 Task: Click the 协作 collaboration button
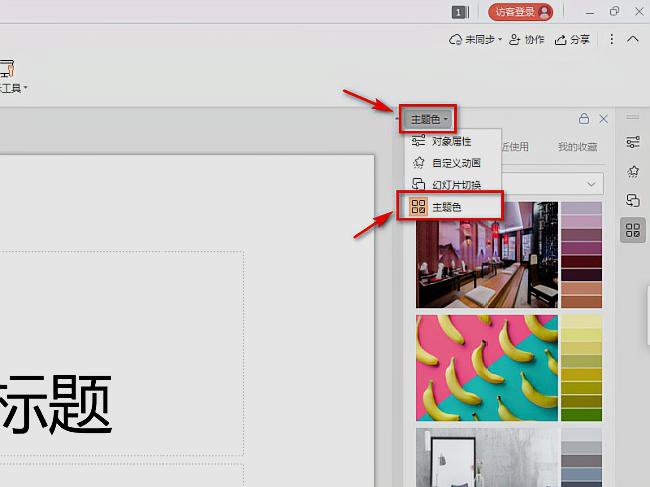526,39
